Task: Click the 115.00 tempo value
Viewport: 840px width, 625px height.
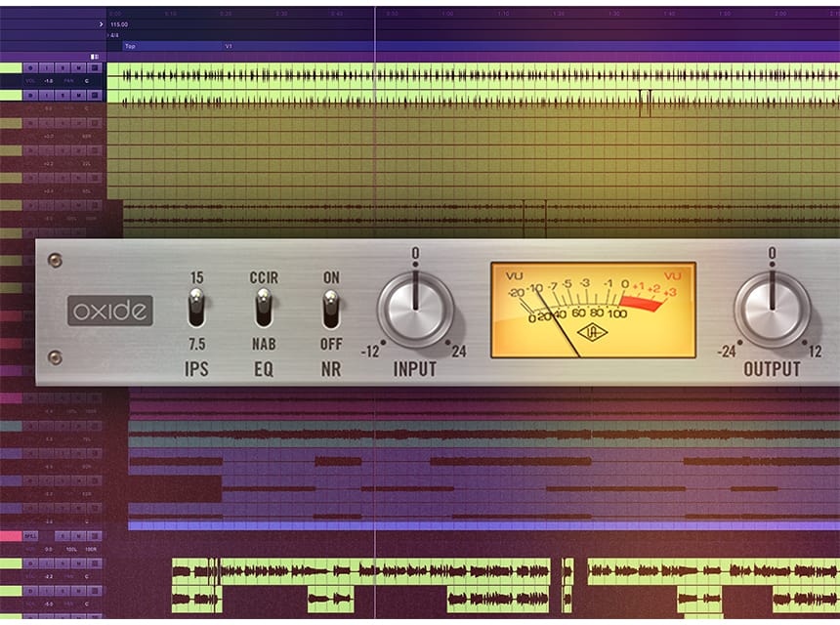Action: tap(119, 24)
